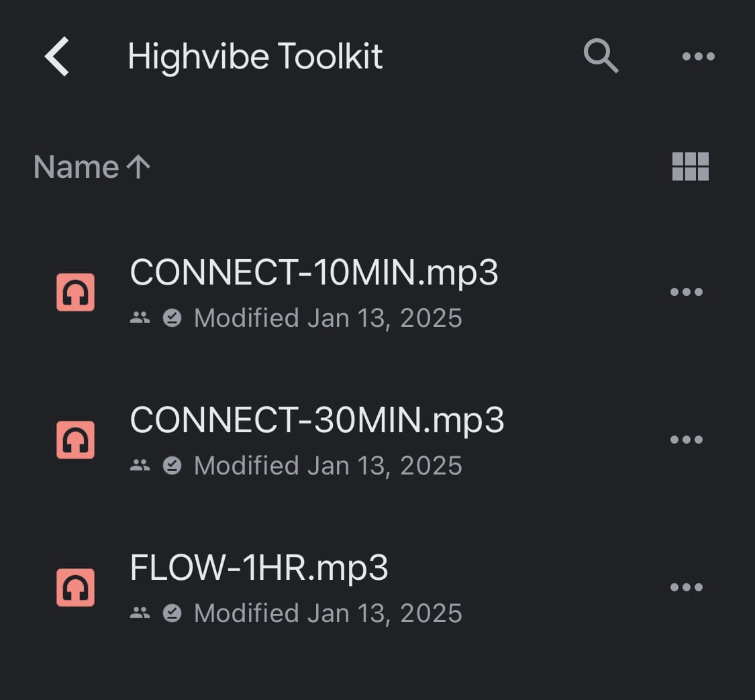The width and height of the screenshot is (755, 700).
Task: Open the CONNECT-30MIN.mp3 file
Action: tap(317, 420)
